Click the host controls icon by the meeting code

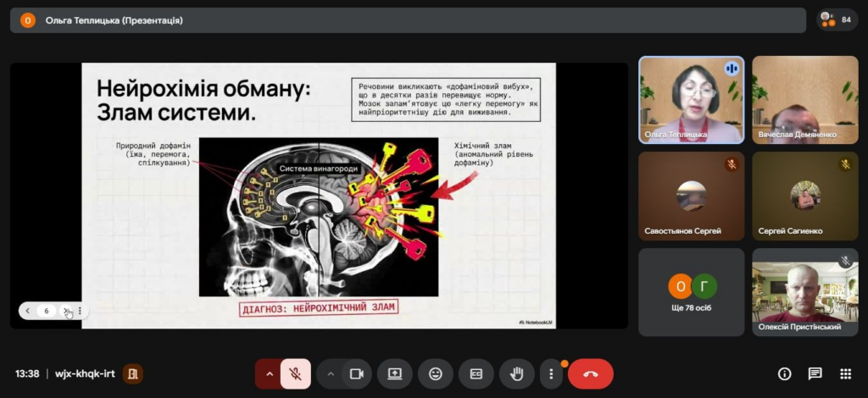(132, 373)
